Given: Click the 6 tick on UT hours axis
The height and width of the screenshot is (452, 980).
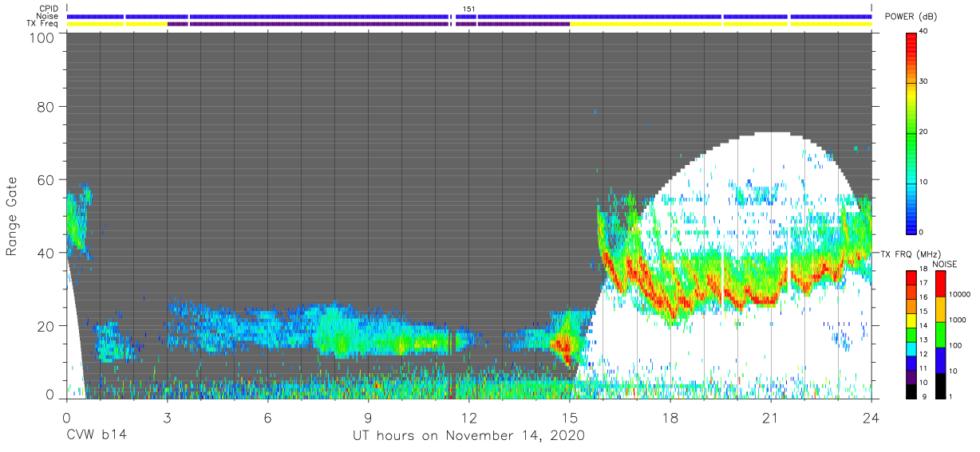Looking at the screenshot, I should point(267,417).
